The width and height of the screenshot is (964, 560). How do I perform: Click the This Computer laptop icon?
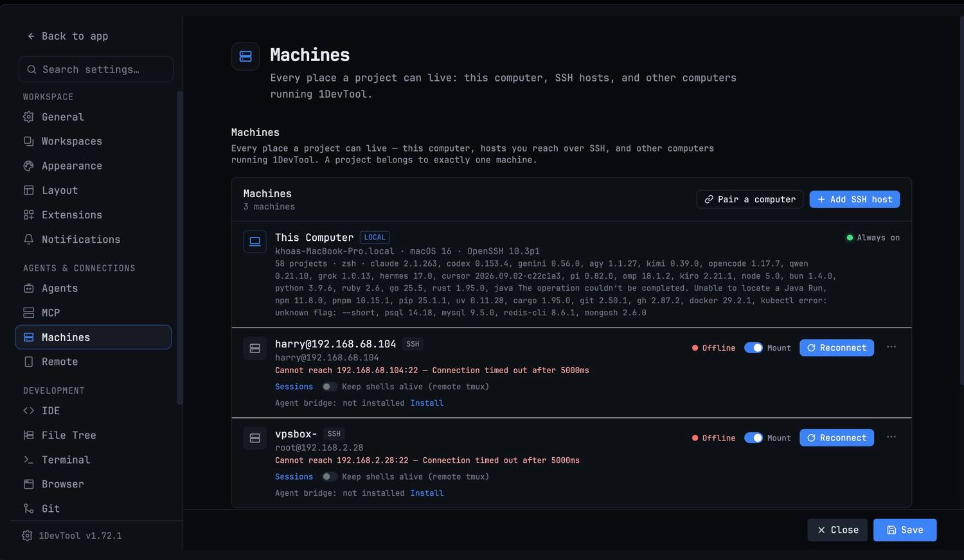255,241
